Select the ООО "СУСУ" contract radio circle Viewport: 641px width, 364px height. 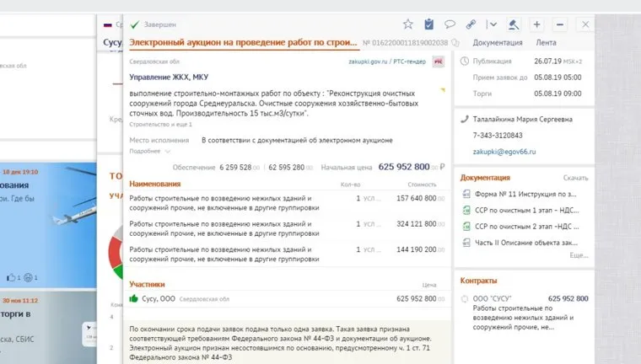point(466,299)
